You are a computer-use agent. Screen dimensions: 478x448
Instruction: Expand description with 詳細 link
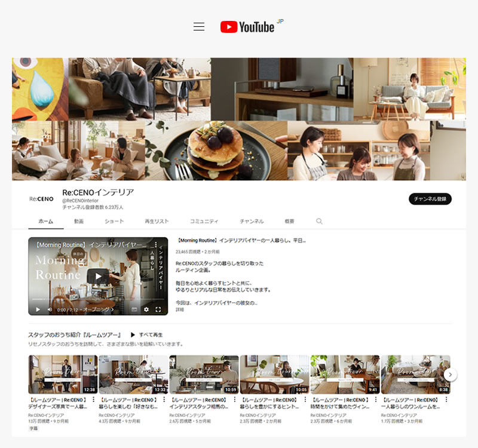(180, 309)
